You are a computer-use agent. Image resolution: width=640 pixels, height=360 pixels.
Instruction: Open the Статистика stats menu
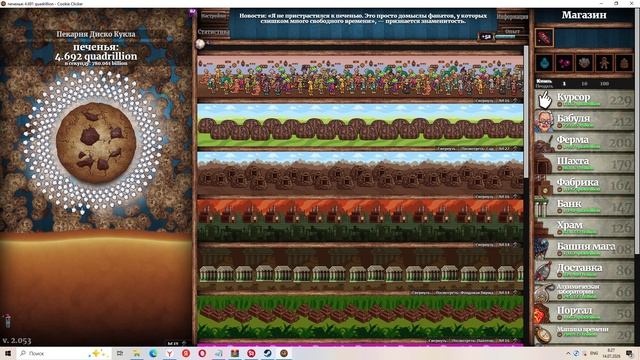pos(213,32)
